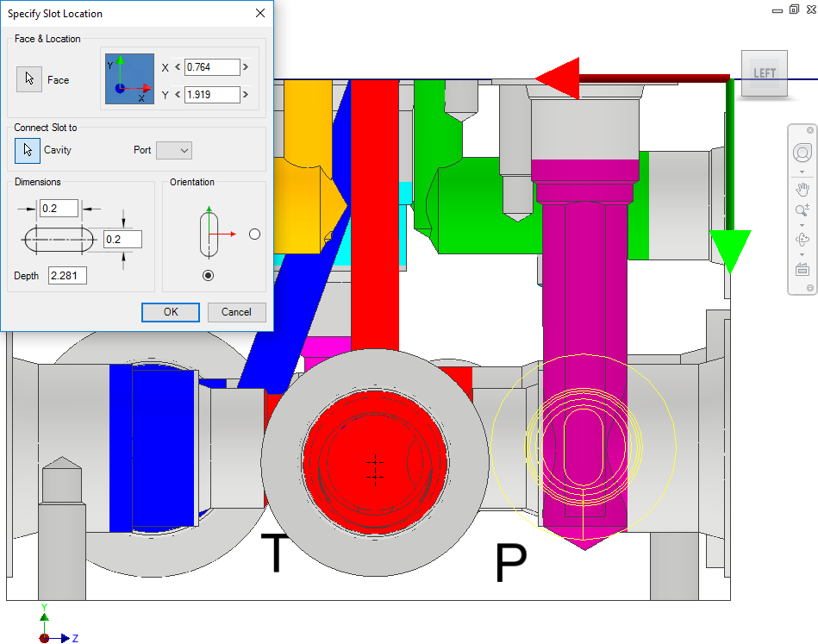This screenshot has height=644, width=818.
Task: Collapse the navigation bar via its close toggle
Action: (810, 130)
